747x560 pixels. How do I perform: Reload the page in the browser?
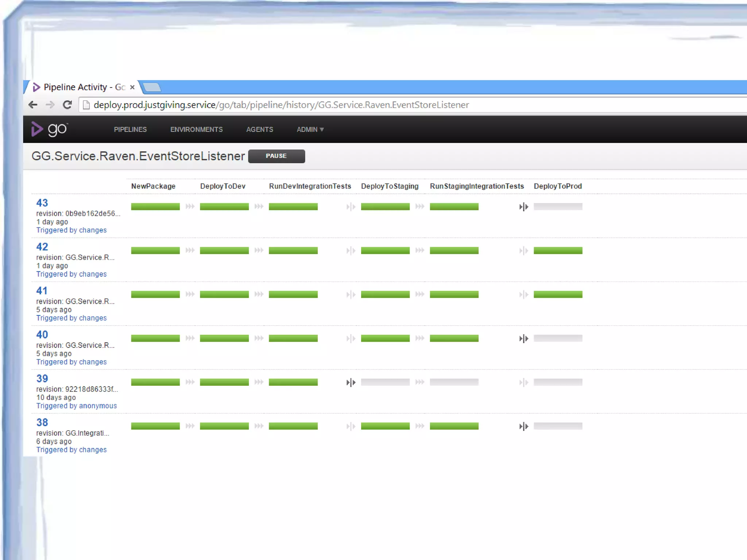(67, 105)
